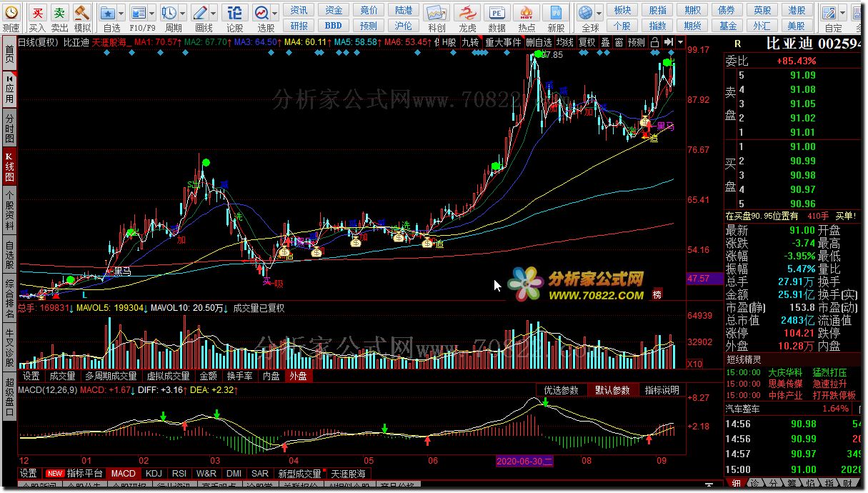The width and height of the screenshot is (868, 493).
Task: Open the 热点 hot topics flame icon
Action: 527,13
